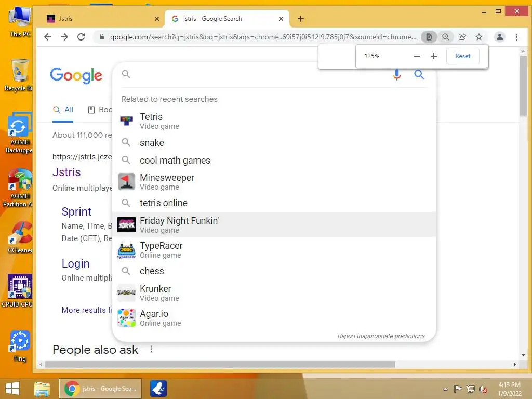The width and height of the screenshot is (532, 399).
Task: Click the Chrome taskbar button
Action: 100,389
